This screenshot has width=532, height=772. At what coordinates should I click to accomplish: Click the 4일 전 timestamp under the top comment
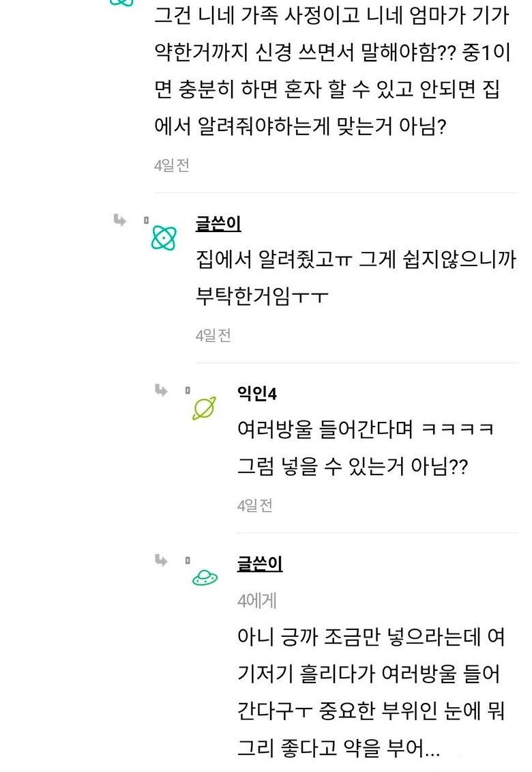[x=171, y=165]
